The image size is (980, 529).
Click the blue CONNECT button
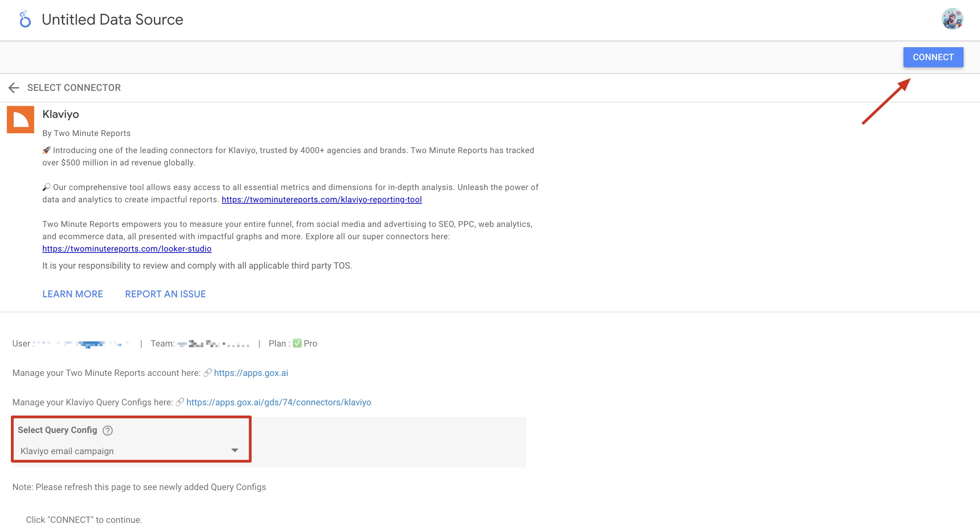click(933, 57)
